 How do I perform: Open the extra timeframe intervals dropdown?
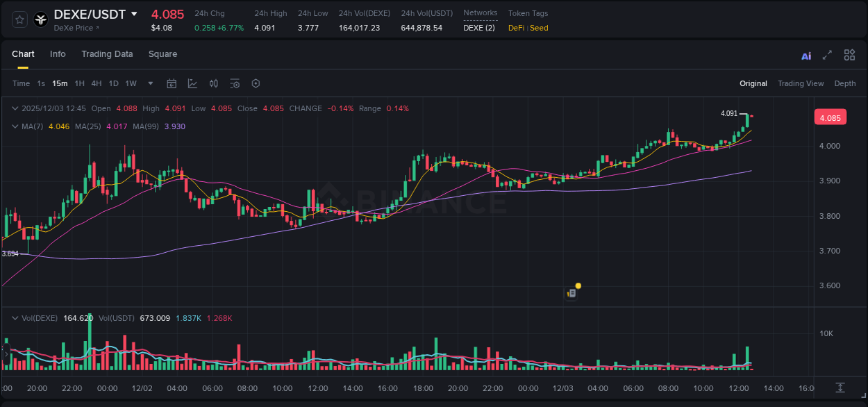[149, 83]
